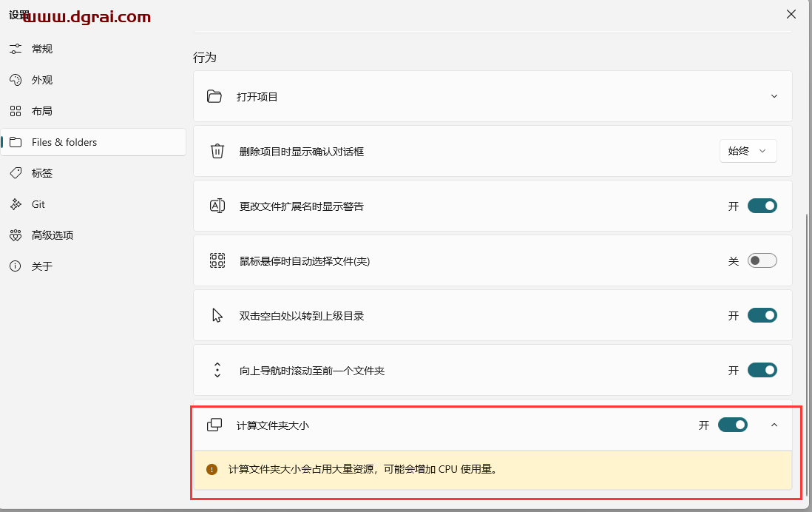The image size is (812, 512).
Task: Click the 删除项目时显示确认对话框 label
Action: [302, 152]
